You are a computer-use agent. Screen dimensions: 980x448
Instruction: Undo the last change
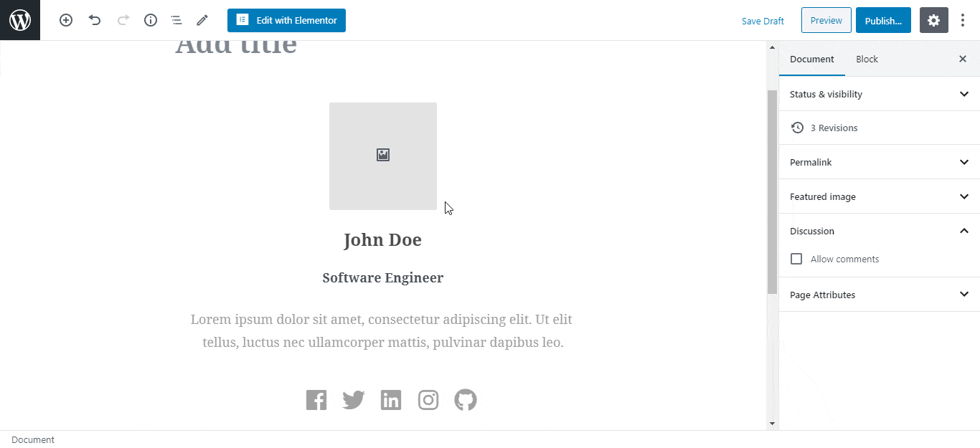tap(95, 20)
